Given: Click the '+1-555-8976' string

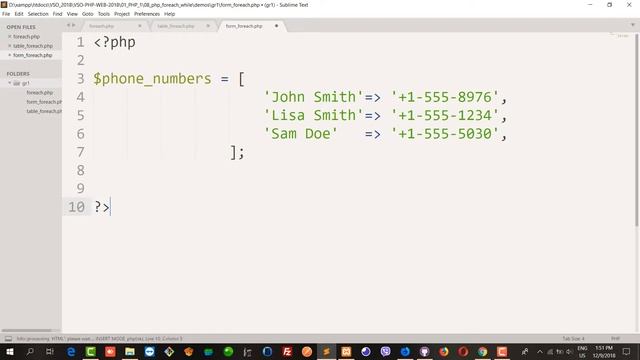Looking at the screenshot, I should 445,97.
